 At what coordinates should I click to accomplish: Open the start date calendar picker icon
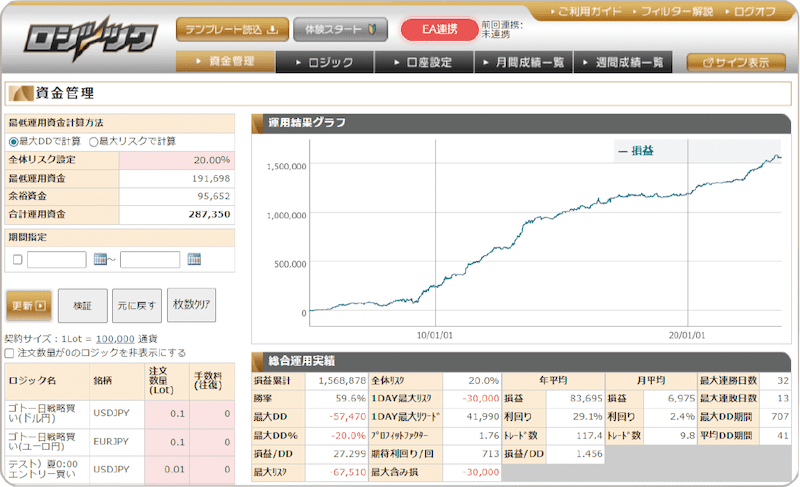(100, 260)
